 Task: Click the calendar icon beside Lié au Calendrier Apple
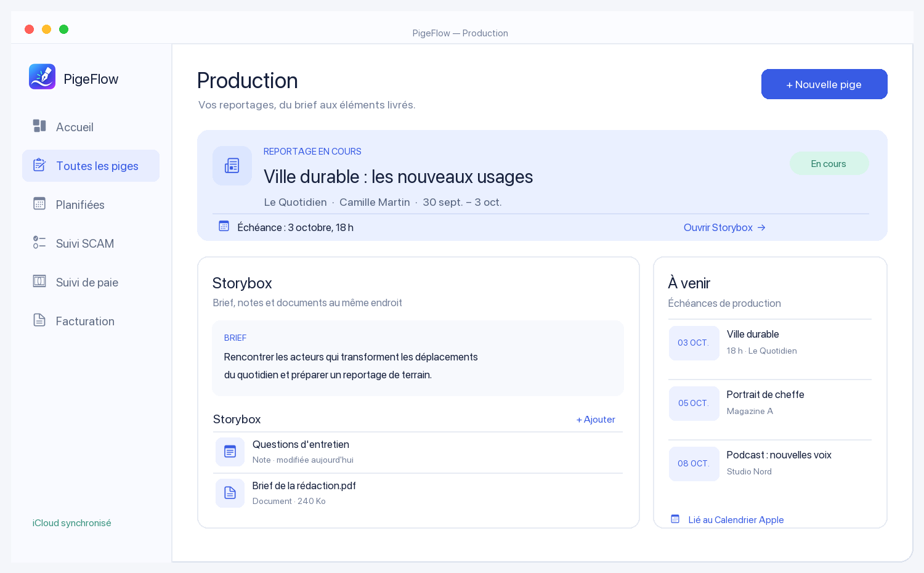pyautogui.click(x=675, y=519)
